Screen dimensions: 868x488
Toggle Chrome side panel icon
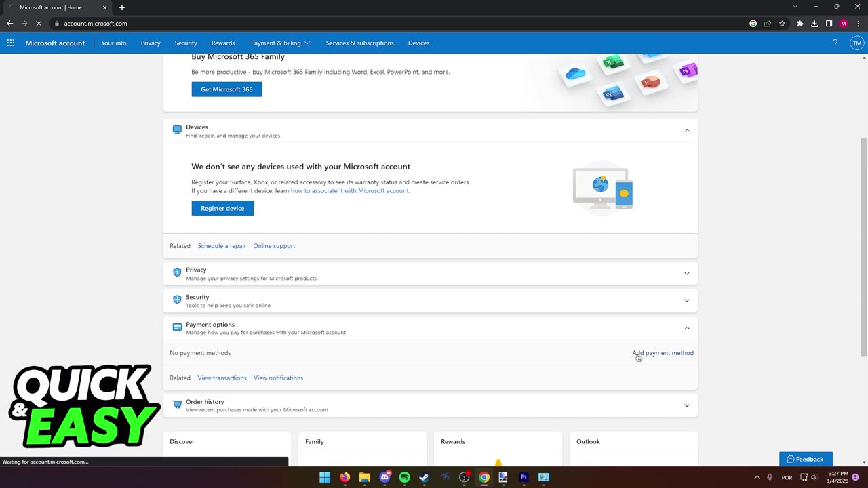pos(829,23)
